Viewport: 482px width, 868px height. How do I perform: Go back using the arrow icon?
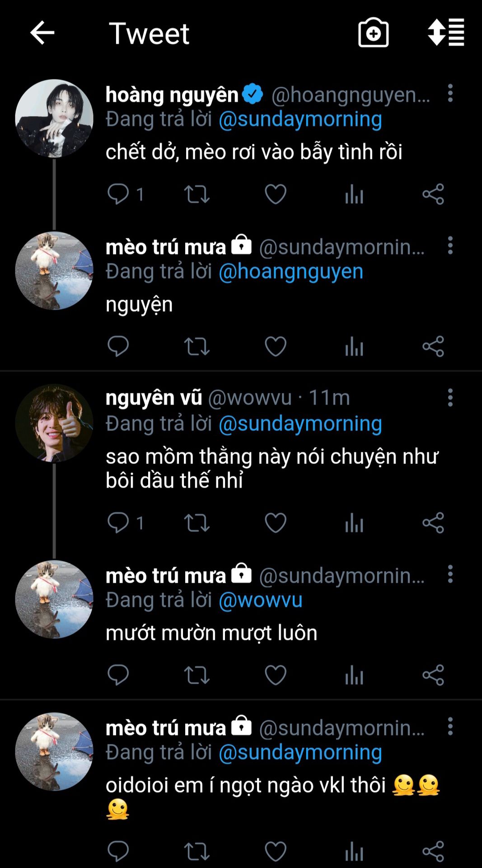[x=42, y=33]
